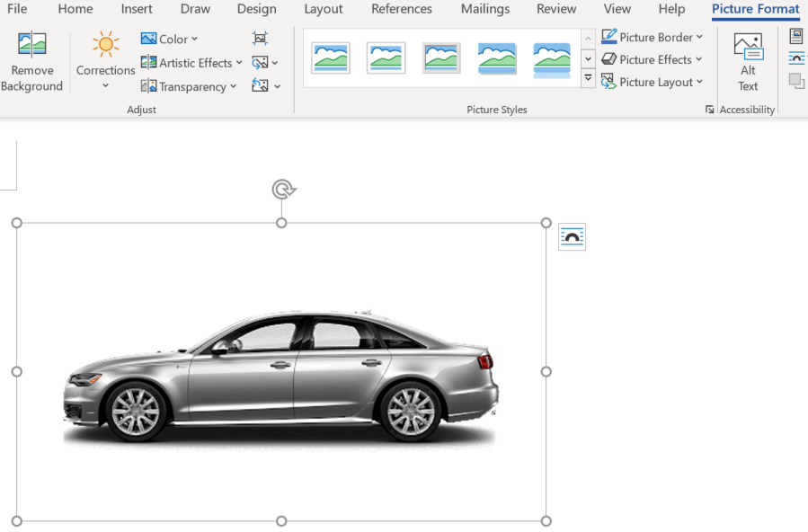Apply the first picture style thumbnail

(x=330, y=58)
